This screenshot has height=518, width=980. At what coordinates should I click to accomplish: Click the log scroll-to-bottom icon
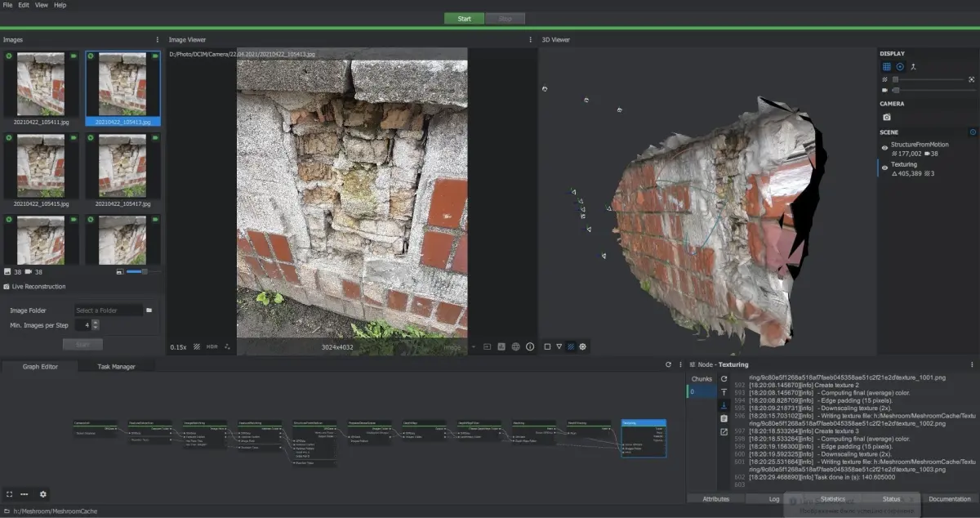point(724,405)
